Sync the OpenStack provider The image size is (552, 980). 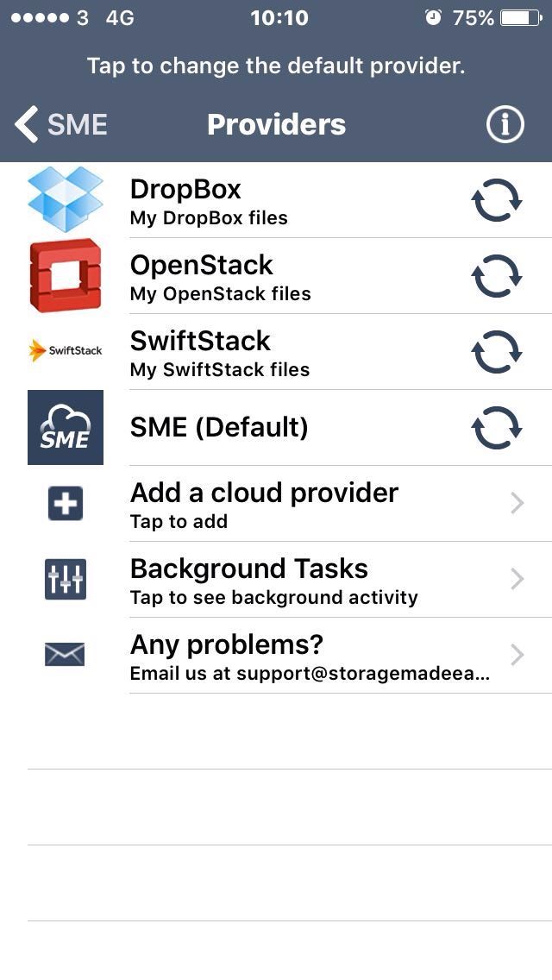(x=498, y=275)
